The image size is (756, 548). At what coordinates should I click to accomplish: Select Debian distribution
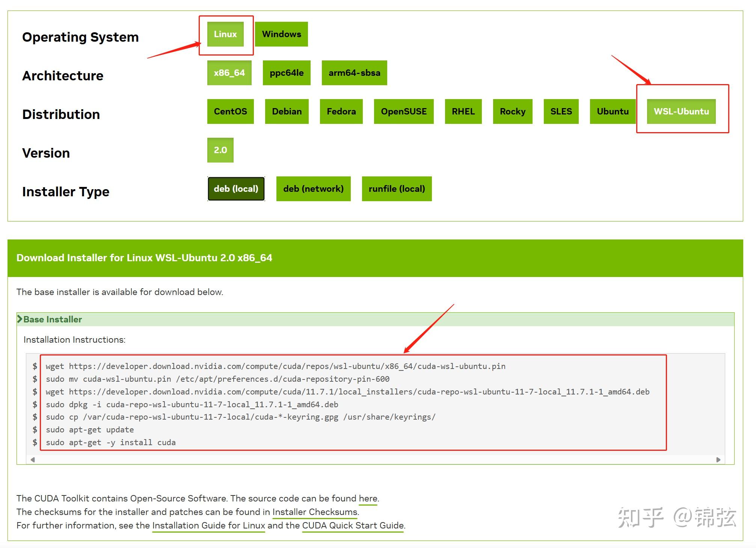(287, 111)
